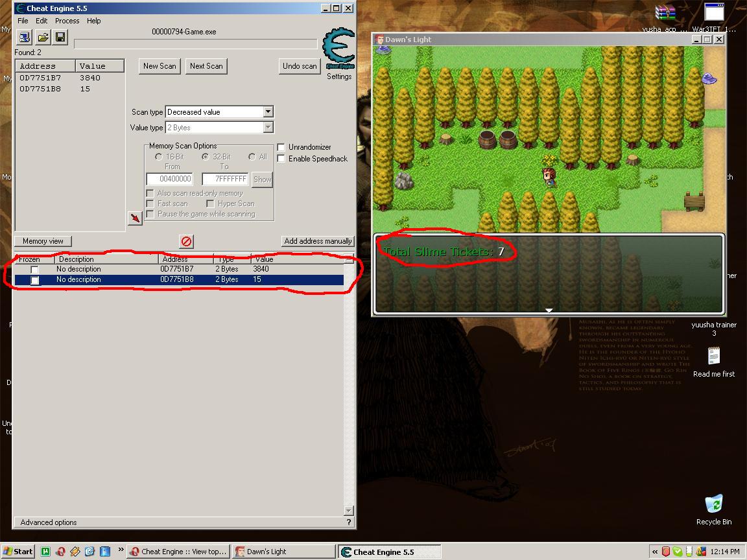Select the 32-Bit radio option
The height and width of the screenshot is (560, 747).
(206, 157)
